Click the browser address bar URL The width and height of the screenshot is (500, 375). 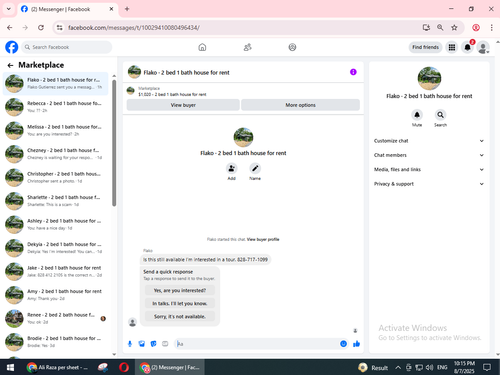[134, 28]
